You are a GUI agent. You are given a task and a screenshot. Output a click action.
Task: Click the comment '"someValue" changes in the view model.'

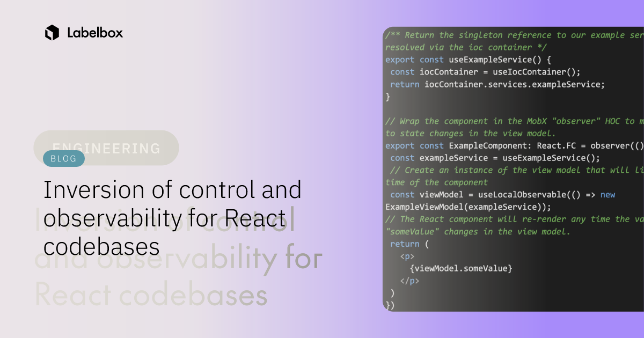click(478, 232)
